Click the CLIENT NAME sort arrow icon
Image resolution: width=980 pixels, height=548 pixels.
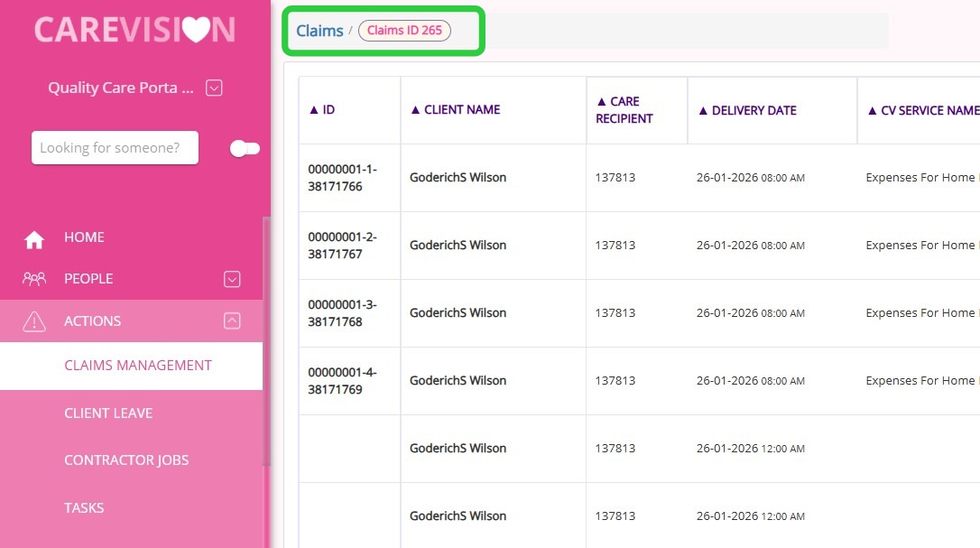point(415,109)
